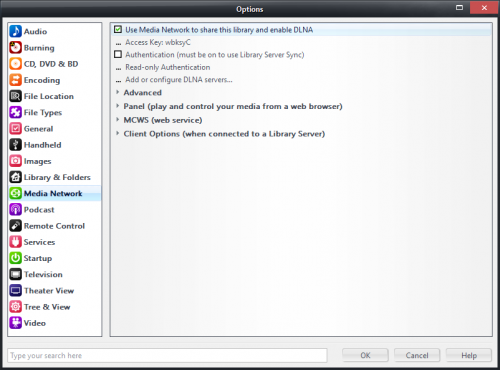The height and width of the screenshot is (370, 500).
Task: Click the options search field
Action: click(x=167, y=355)
